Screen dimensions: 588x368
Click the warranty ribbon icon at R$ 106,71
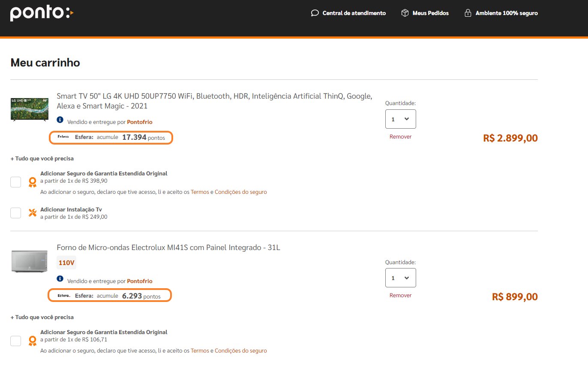click(x=32, y=341)
